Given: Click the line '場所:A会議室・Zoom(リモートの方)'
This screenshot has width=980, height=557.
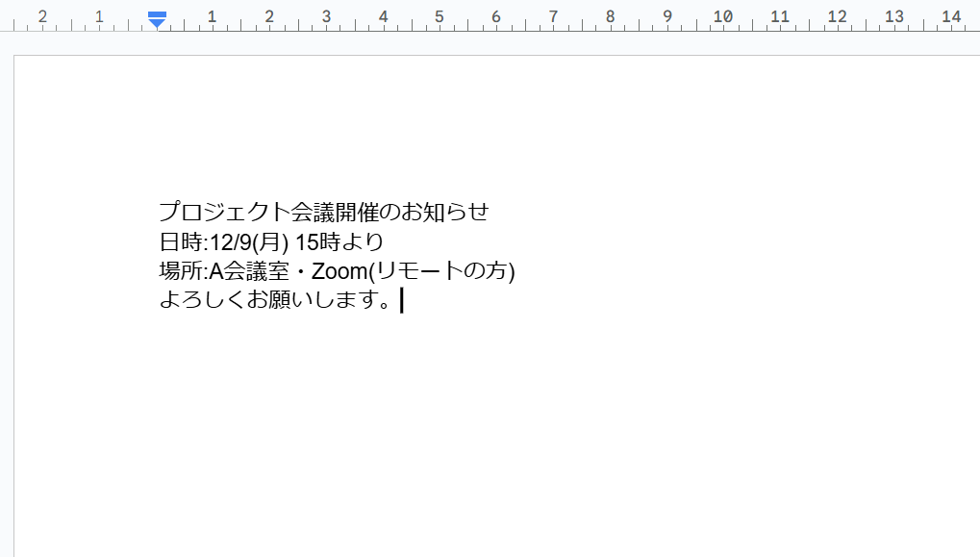Looking at the screenshot, I should (337, 271).
